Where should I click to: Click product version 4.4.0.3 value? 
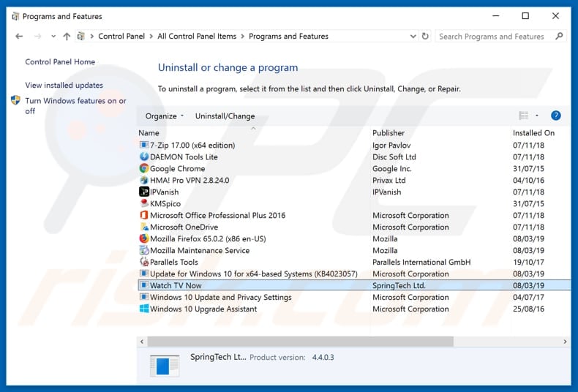coord(323,357)
